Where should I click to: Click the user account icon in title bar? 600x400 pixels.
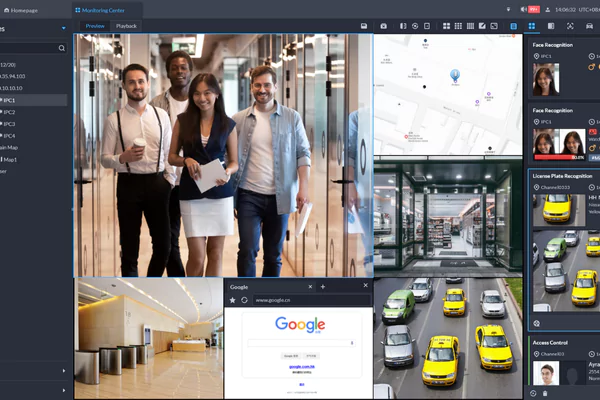point(547,9)
